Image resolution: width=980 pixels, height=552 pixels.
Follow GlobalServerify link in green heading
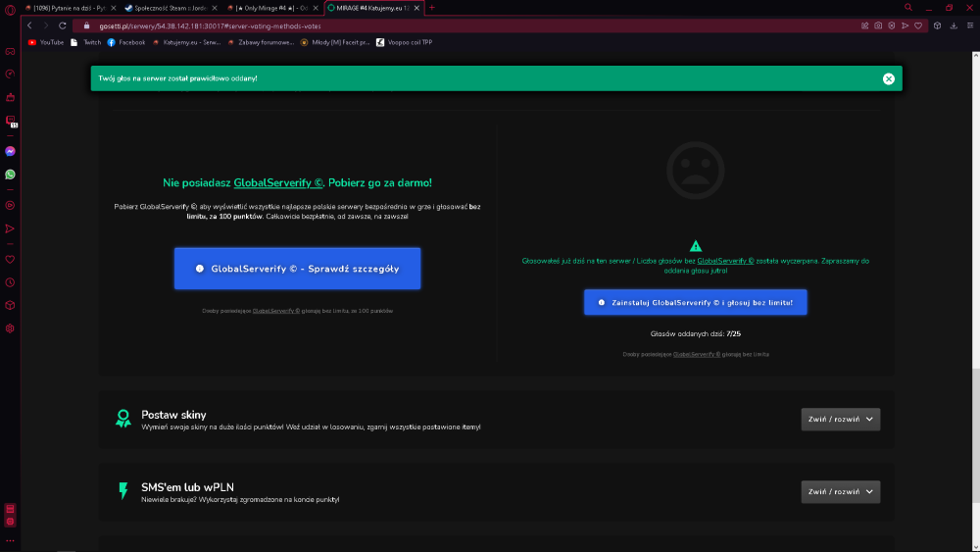coord(278,183)
